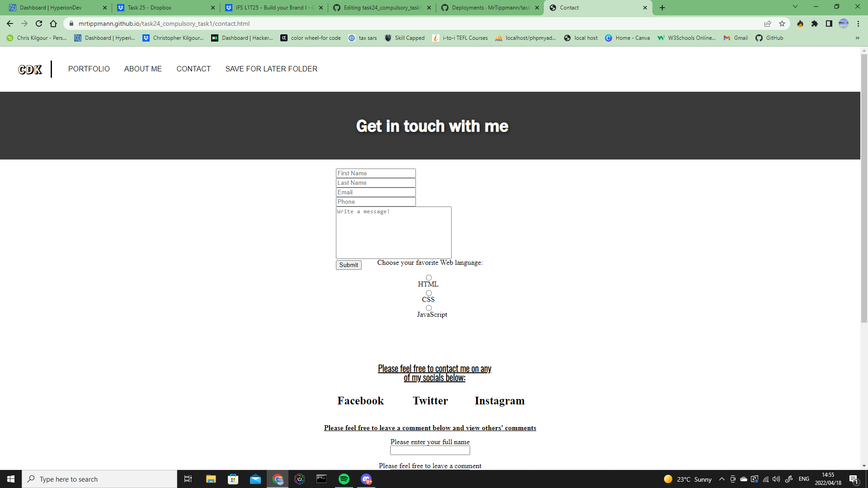Bookmark this page via the star icon
Screen dimensions: 868x488
pyautogui.click(x=782, y=23)
